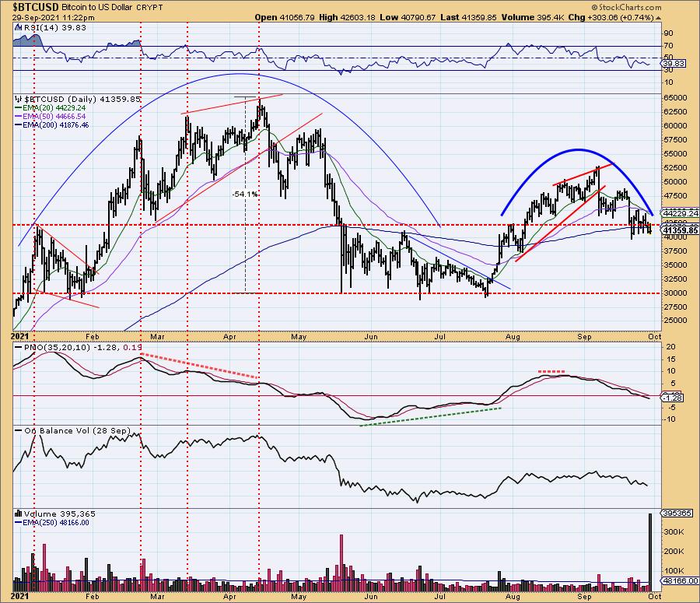The image size is (700, 603).
Task: Click the tall final volume bar
Action: coord(650,552)
